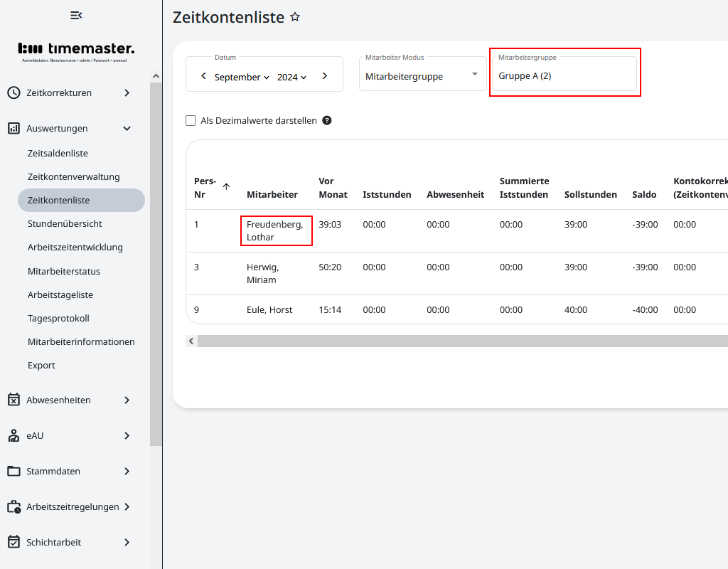The image size is (728, 569).
Task: Expand the Arbeitszeitregelungen menu section
Action: point(127,506)
